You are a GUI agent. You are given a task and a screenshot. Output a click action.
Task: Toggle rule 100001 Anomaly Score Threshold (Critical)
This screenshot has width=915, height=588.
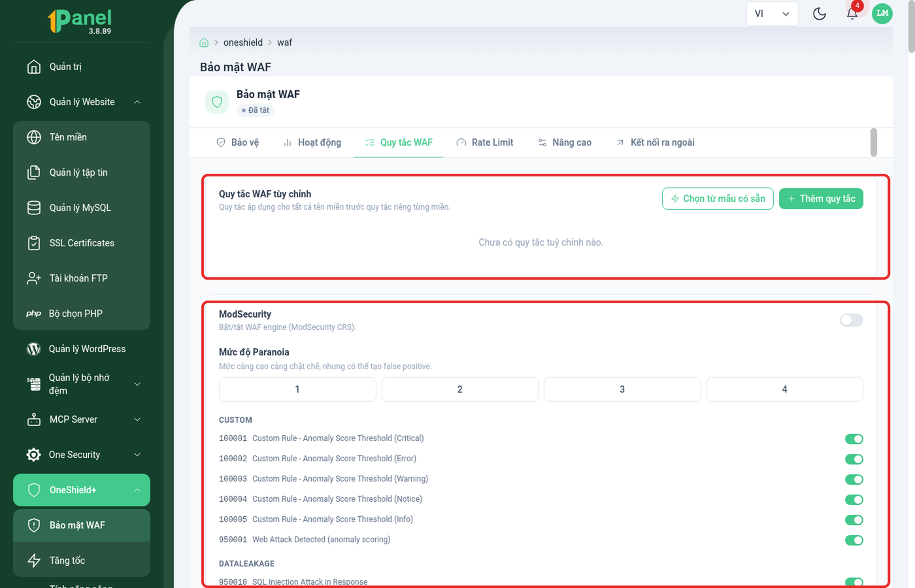854,439
